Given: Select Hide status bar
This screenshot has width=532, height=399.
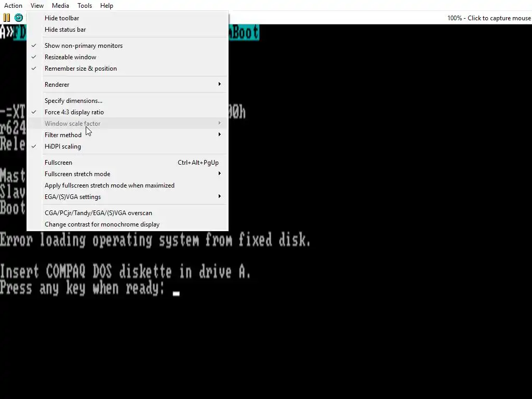Looking at the screenshot, I should click(127, 30).
